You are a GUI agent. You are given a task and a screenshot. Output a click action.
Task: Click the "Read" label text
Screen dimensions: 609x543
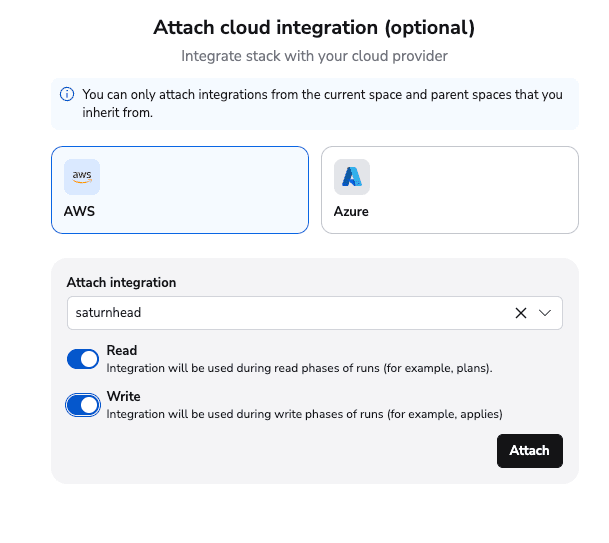(x=122, y=350)
